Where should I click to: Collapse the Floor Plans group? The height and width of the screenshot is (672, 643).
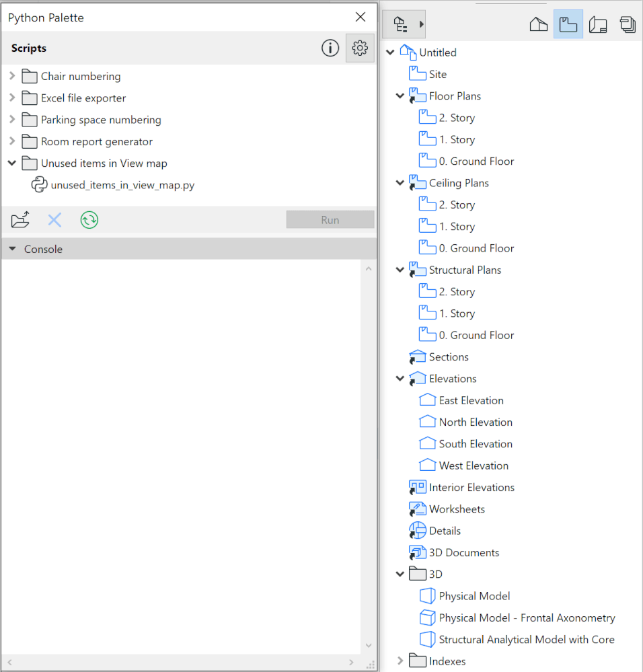[400, 96]
